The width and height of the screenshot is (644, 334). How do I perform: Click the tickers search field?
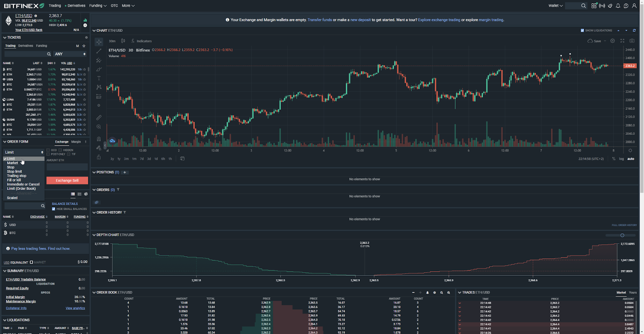click(x=28, y=54)
